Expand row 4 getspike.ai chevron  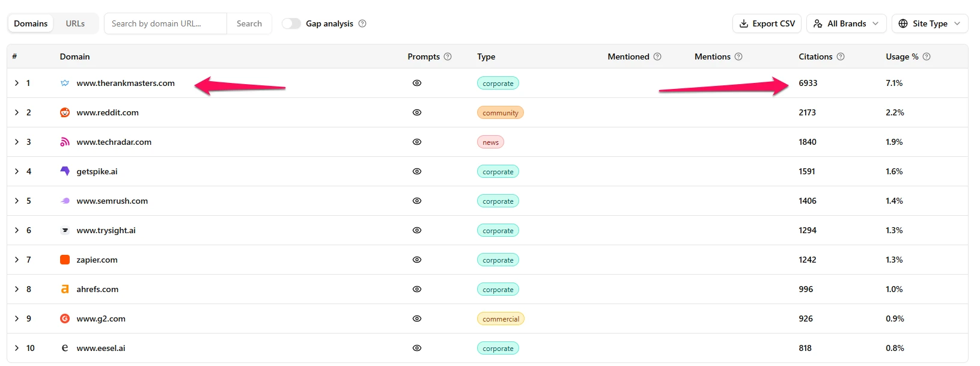(17, 171)
